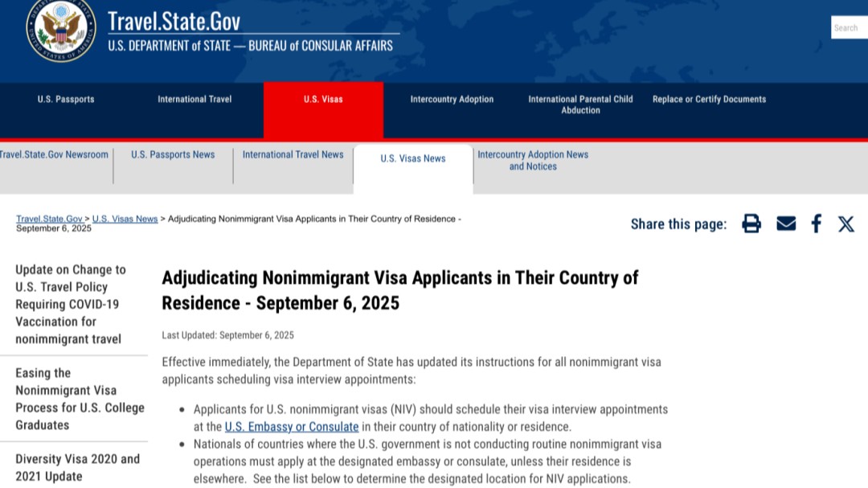868x488 pixels.
Task: Switch to U.S. Passports News tab
Action: pyautogui.click(x=173, y=155)
